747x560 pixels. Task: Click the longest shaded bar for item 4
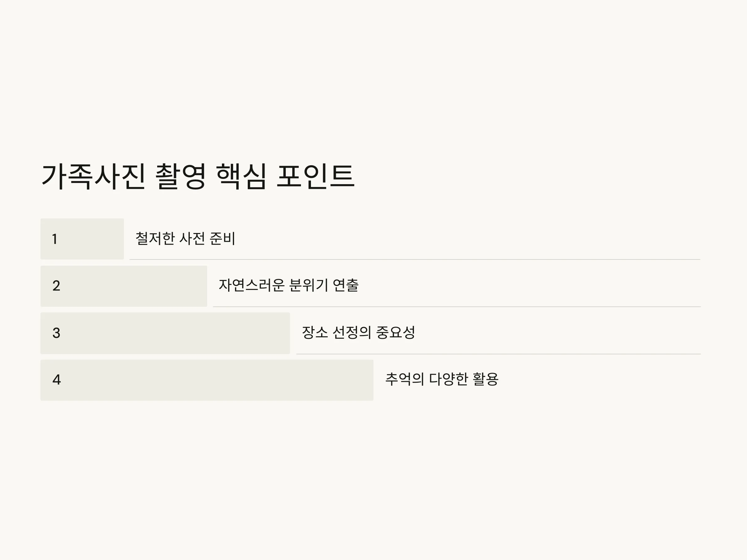[x=207, y=380]
